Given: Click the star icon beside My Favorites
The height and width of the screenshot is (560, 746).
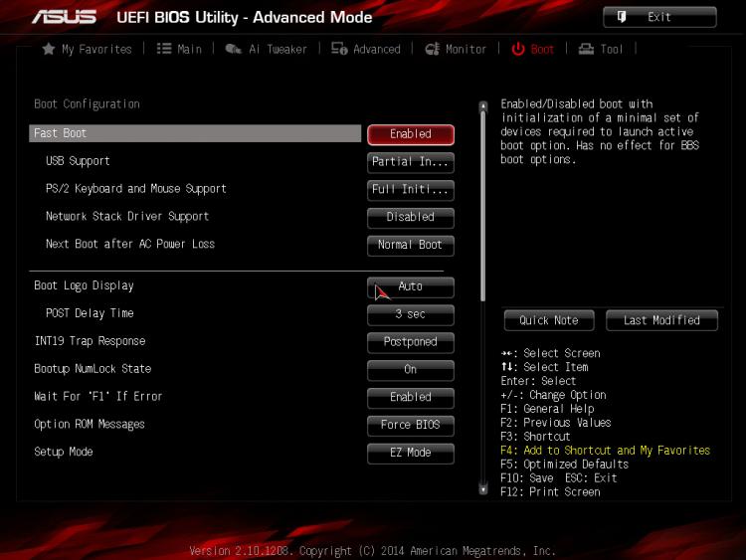Looking at the screenshot, I should pos(49,49).
